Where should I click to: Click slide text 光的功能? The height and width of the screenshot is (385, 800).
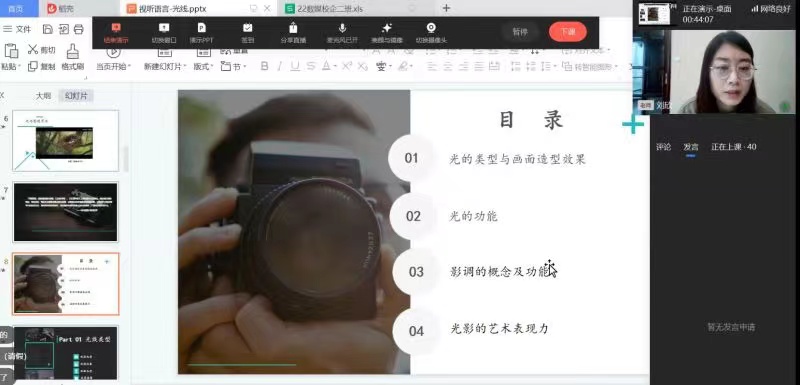pos(473,216)
